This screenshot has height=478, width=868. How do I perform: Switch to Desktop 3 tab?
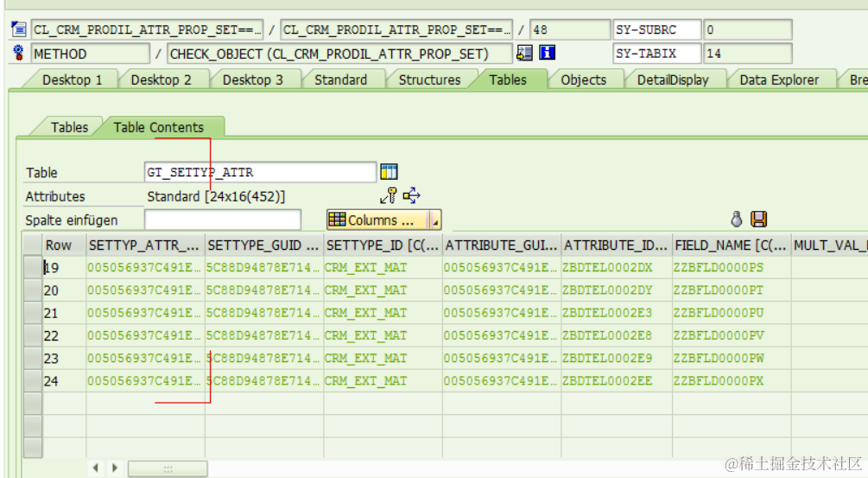click(x=252, y=80)
